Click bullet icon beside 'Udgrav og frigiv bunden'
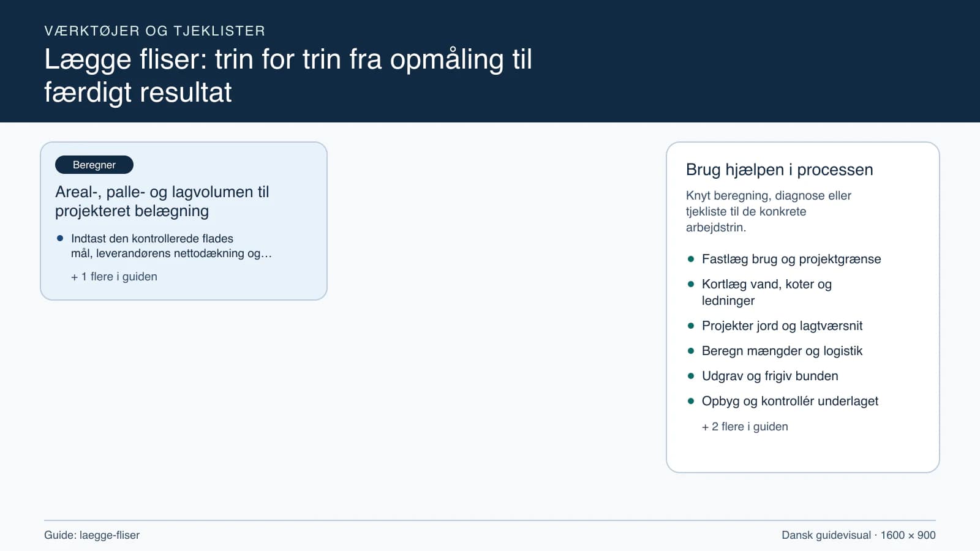Screen dimensions: 980x551 point(691,376)
